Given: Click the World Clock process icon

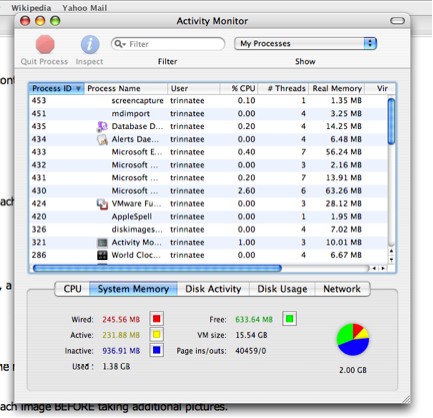Looking at the screenshot, I should point(102,255).
